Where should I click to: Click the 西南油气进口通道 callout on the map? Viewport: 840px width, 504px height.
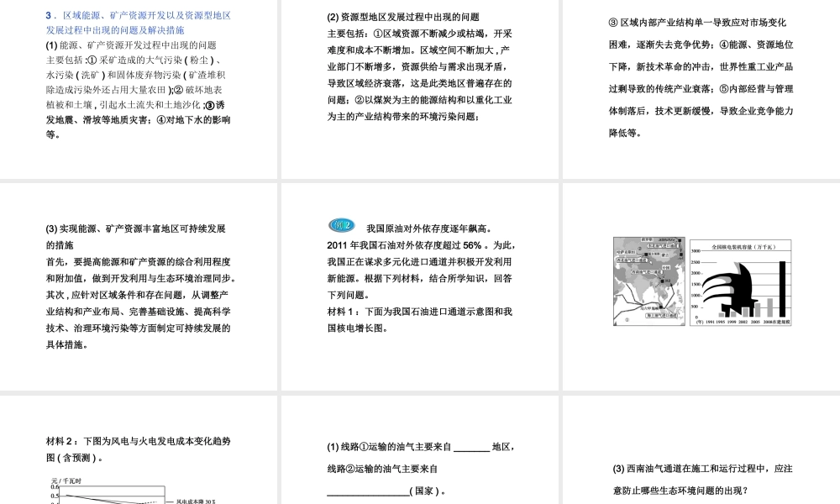(645, 272)
